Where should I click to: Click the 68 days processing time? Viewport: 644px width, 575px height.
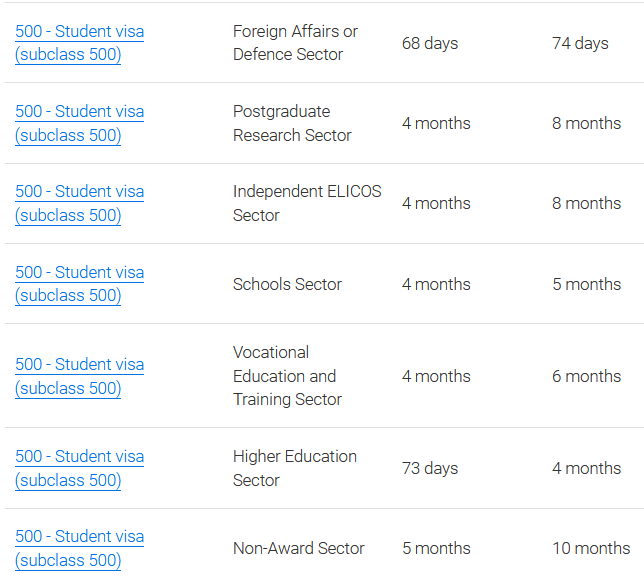(430, 43)
